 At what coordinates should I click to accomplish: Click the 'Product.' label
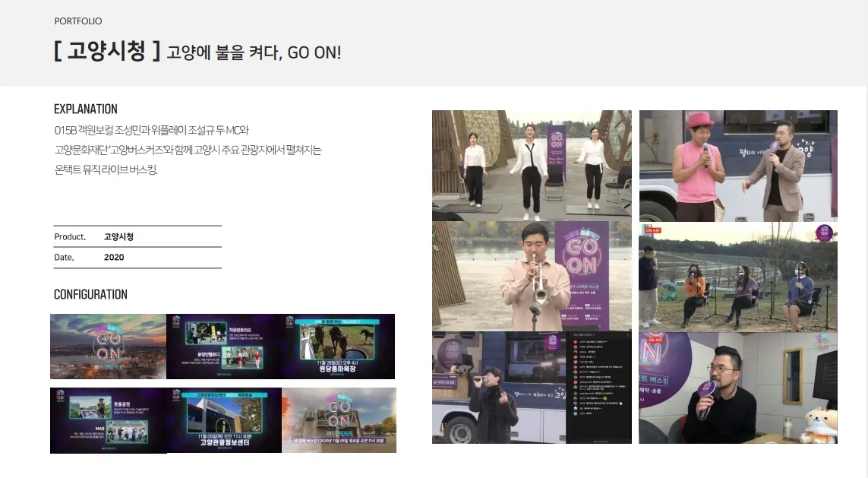[71, 236]
